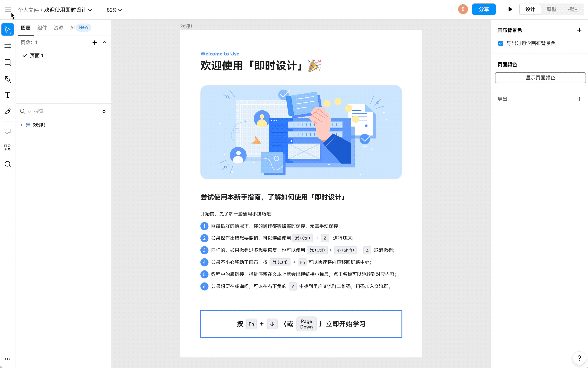
Task: Switch to the 组件 tab
Action: pyautogui.click(x=42, y=28)
